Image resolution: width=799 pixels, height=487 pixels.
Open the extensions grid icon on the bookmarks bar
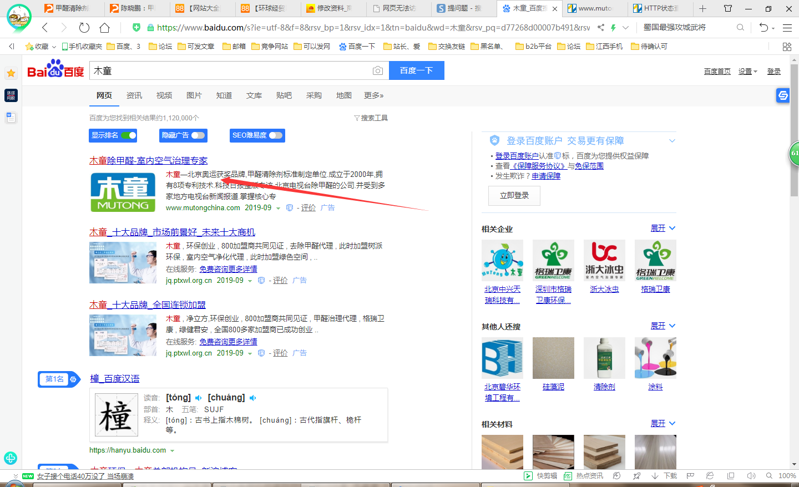(x=787, y=46)
